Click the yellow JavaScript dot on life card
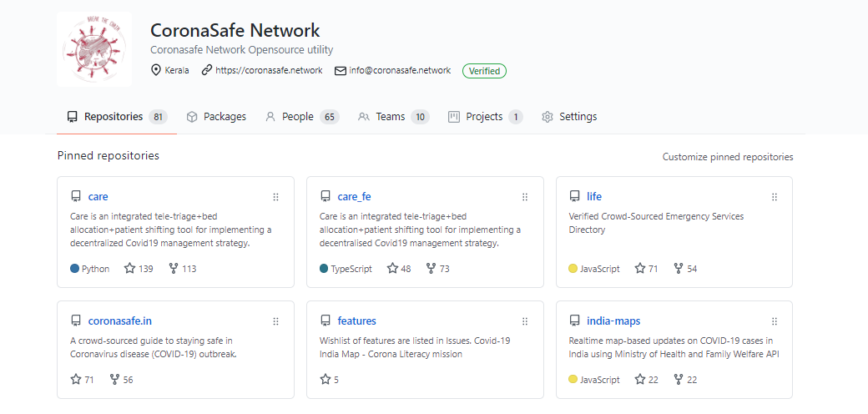 (x=573, y=269)
